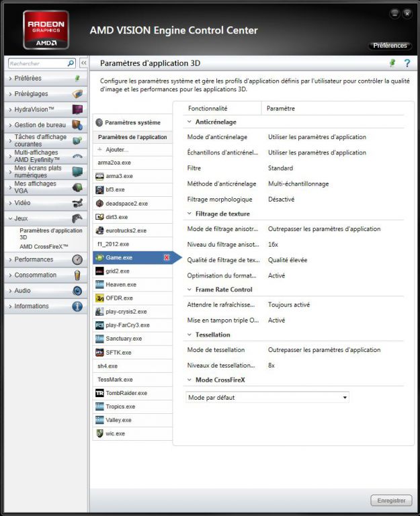
Task: Collapse the Tessellation section
Action: click(190, 335)
